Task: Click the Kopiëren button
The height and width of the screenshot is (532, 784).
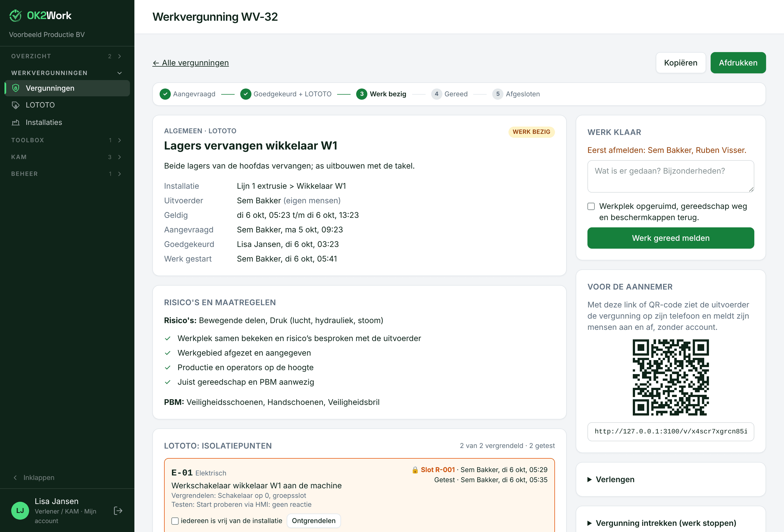Action: (680, 63)
